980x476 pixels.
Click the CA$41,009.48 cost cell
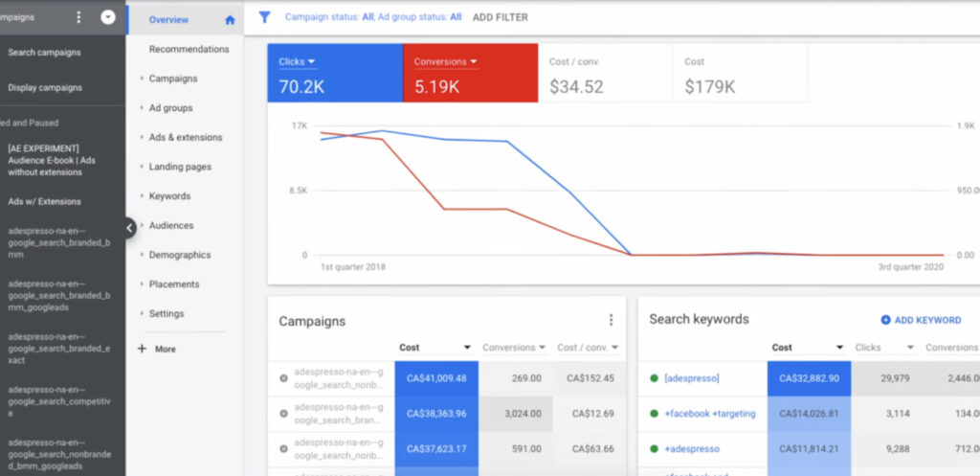434,378
